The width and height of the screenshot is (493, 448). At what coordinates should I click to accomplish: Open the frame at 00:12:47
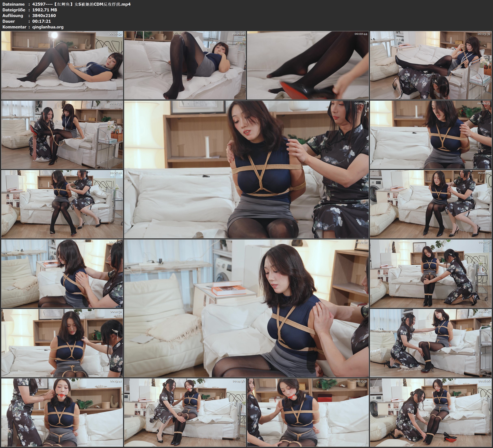431,343
